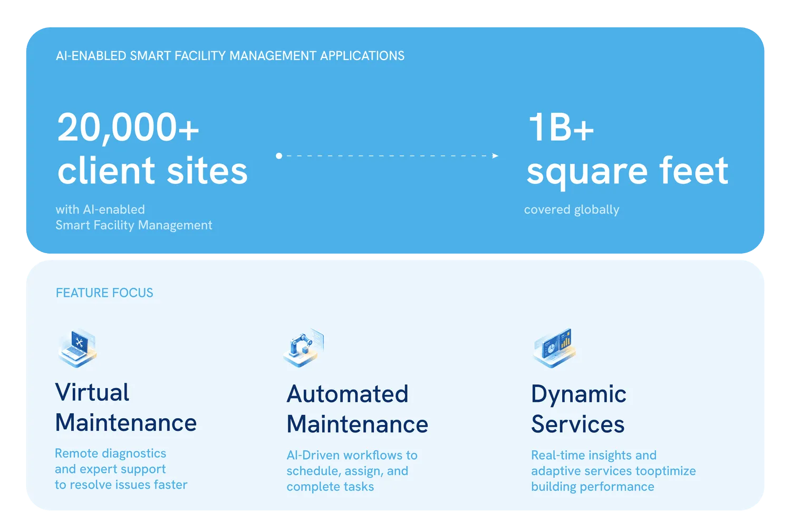Image resolution: width=791 pixels, height=532 pixels.
Task: Click the "FEATURE FOCUS" section label
Action: click(104, 293)
